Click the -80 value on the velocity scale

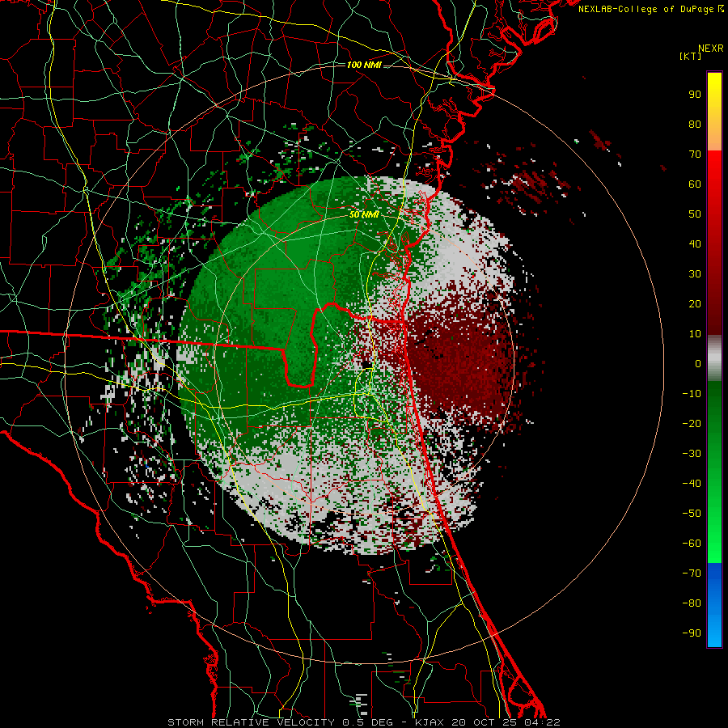tap(692, 603)
